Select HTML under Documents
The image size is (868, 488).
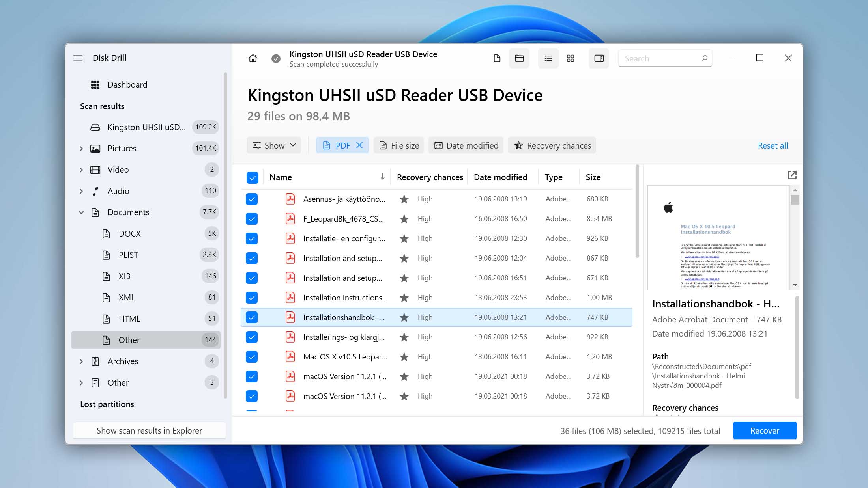(x=146, y=319)
